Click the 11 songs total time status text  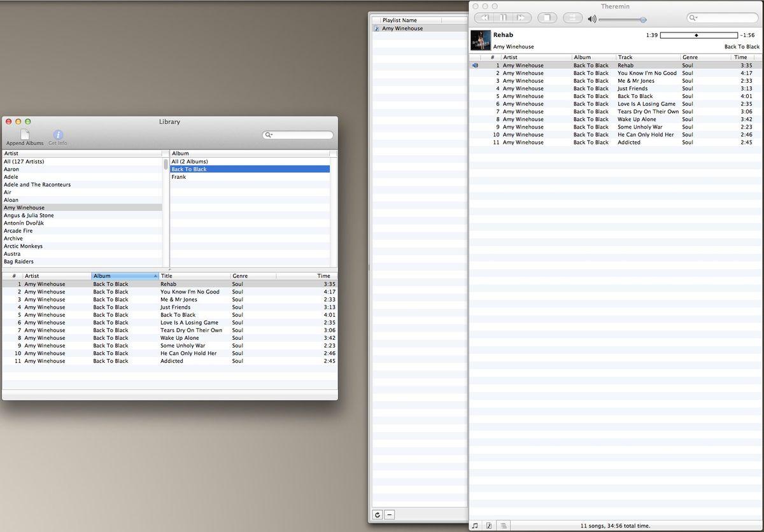[x=615, y=526]
